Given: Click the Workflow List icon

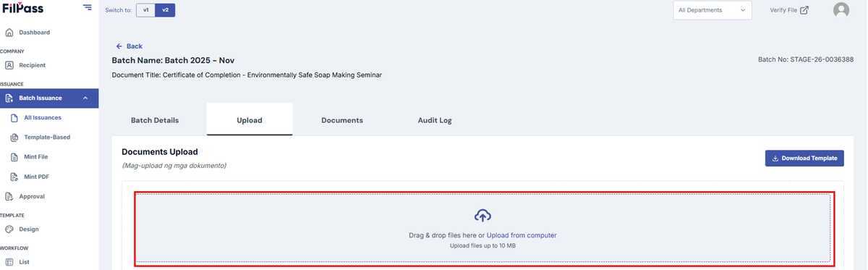Looking at the screenshot, I should click(x=9, y=262).
